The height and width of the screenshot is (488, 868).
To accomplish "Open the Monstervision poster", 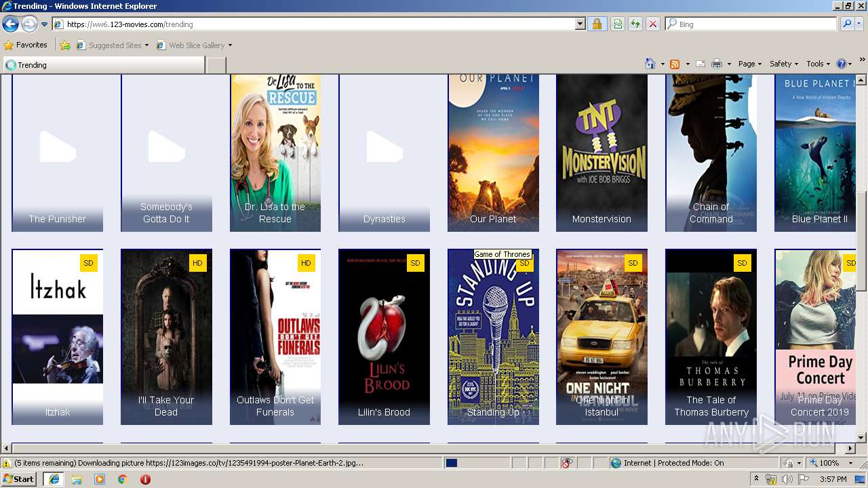I will (x=601, y=153).
